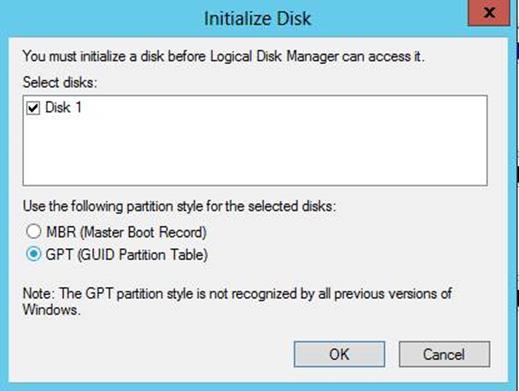This screenshot has height=391, width=519.
Task: Click the "Logical Disk Manager" words in message
Action: (274, 56)
